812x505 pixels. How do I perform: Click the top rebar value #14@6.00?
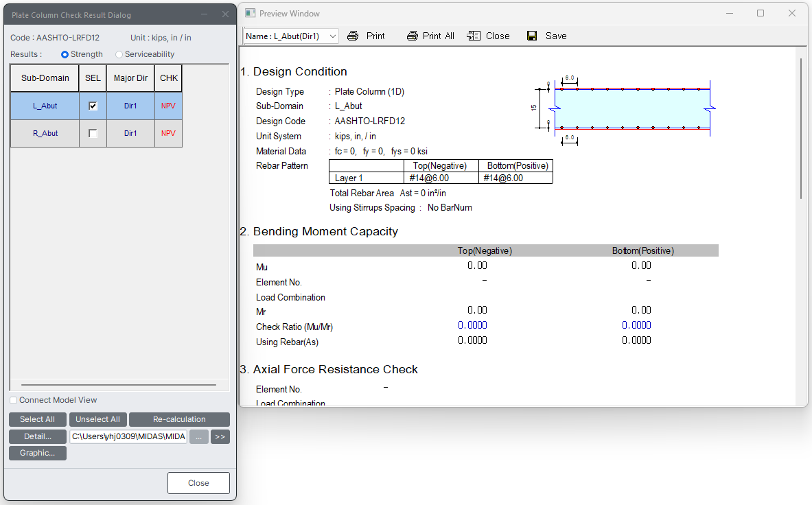(x=429, y=178)
